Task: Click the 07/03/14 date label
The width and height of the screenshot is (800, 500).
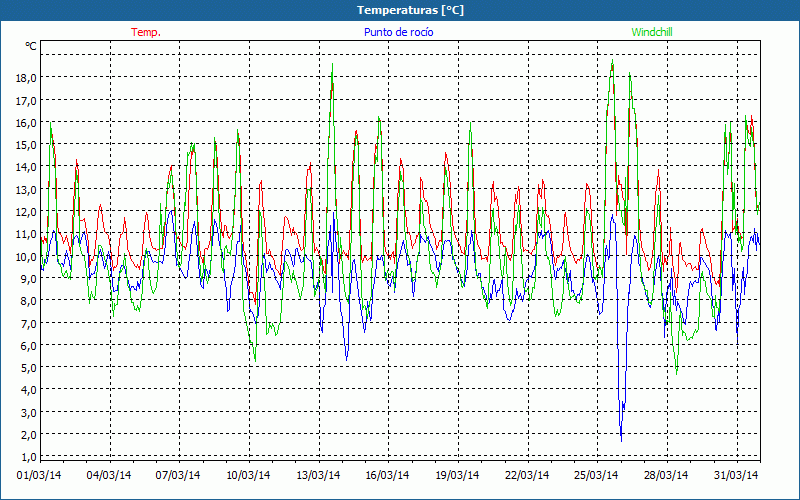Action: [x=178, y=475]
